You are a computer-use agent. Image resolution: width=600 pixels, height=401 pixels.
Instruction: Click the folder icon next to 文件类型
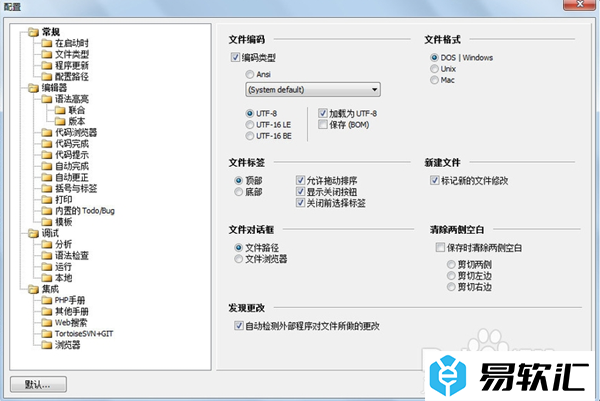(47, 54)
